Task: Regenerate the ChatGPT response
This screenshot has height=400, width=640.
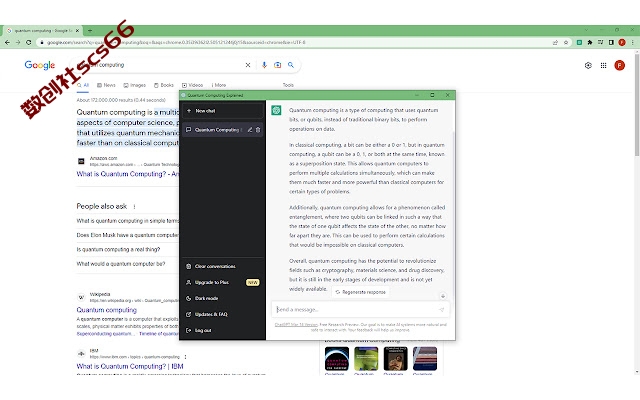Action: tap(360, 292)
